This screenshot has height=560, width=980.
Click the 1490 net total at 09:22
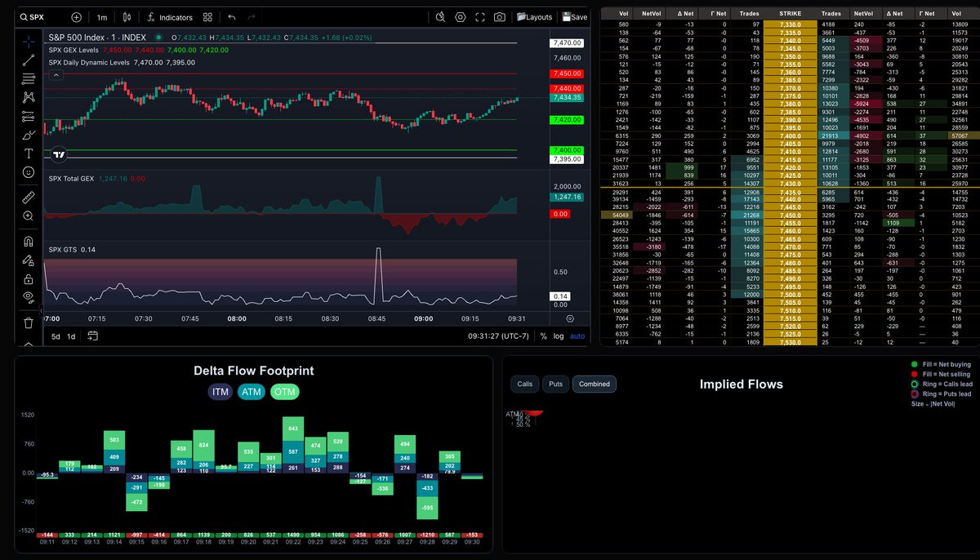[x=293, y=535]
